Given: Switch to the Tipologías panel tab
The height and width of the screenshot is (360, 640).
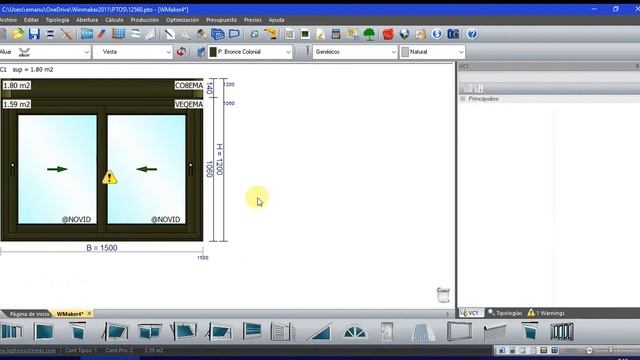Looking at the screenshot, I should pyautogui.click(x=505, y=313).
